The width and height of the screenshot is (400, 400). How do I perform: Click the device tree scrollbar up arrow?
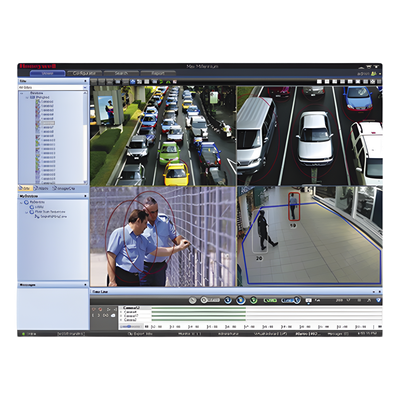(85, 93)
